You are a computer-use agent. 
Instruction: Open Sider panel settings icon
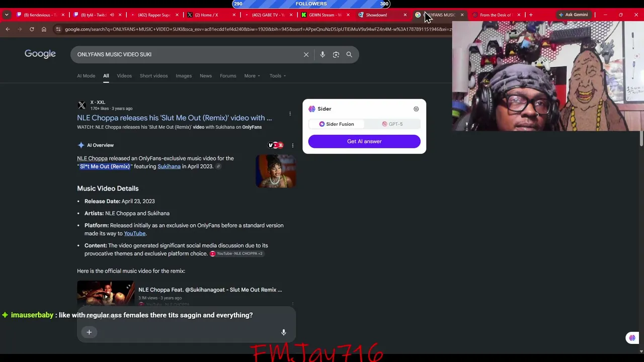point(416,109)
